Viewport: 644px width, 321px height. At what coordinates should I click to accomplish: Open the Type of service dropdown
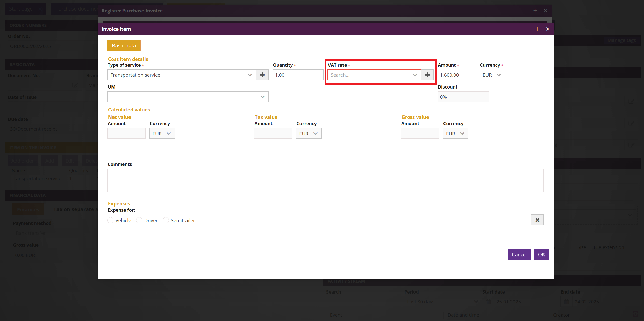250,75
